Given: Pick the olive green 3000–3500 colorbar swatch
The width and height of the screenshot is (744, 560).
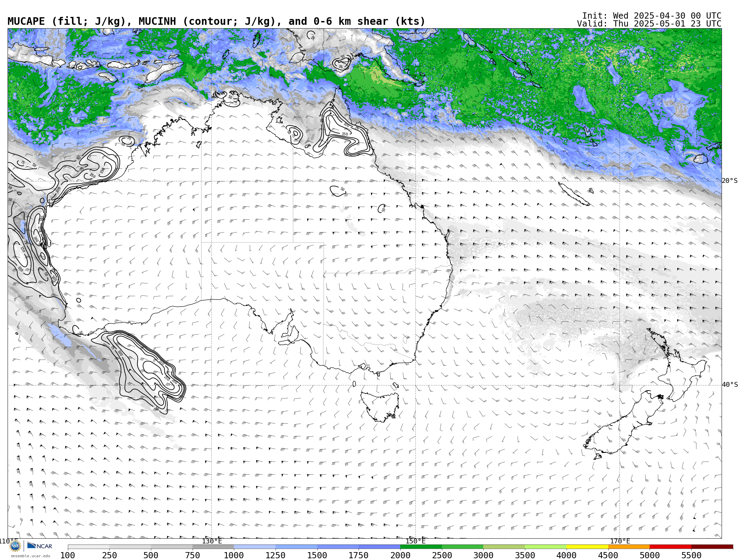Looking at the screenshot, I should tap(504, 547).
